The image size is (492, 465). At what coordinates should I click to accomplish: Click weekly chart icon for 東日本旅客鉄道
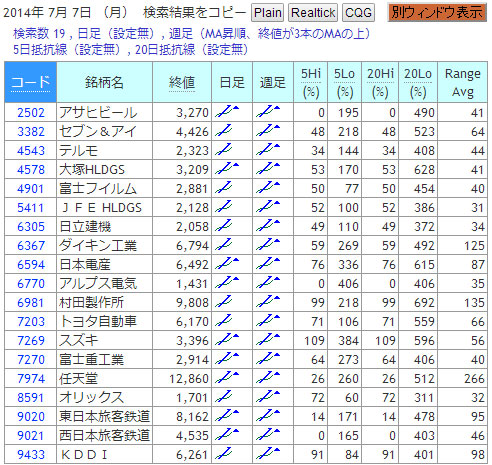268,415
